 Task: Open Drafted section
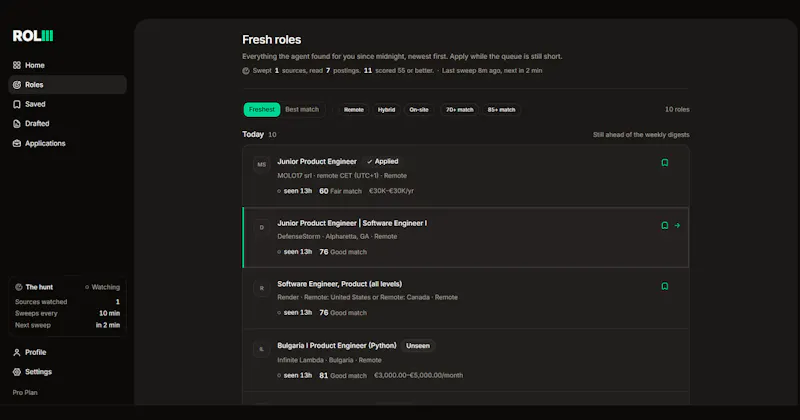[67, 123]
